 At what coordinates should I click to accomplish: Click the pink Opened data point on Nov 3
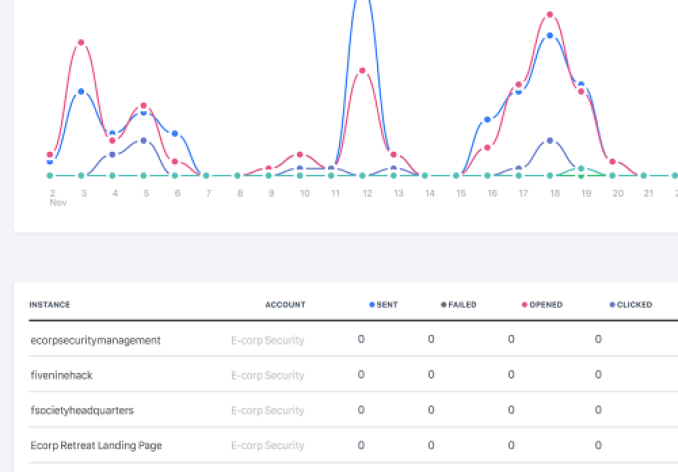[x=81, y=43]
